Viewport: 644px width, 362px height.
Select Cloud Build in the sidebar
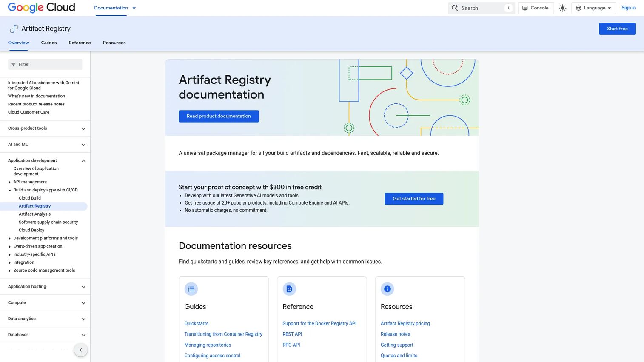pos(30,198)
